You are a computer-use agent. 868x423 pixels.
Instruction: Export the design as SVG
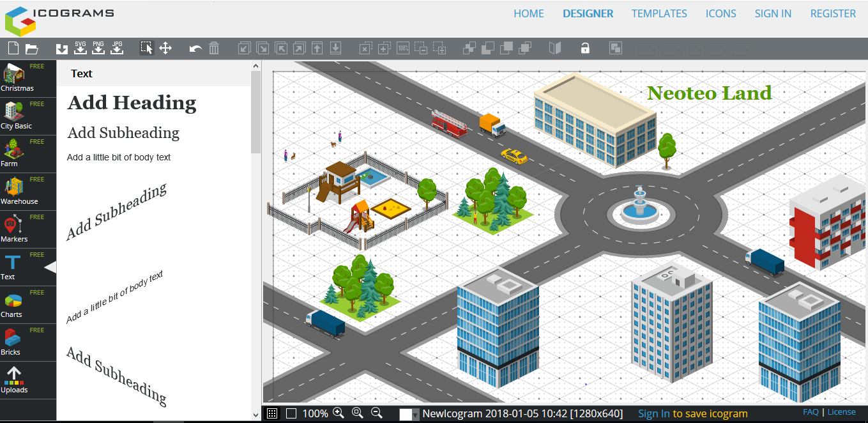(80, 48)
